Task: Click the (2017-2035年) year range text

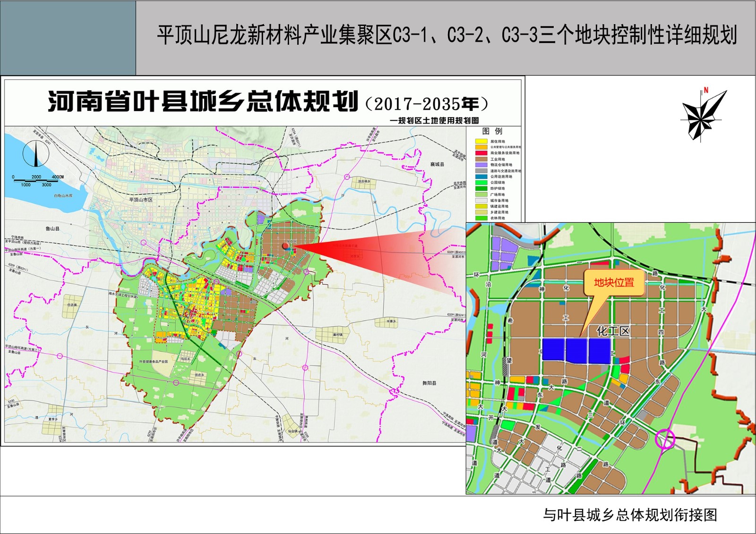Action: pos(426,104)
